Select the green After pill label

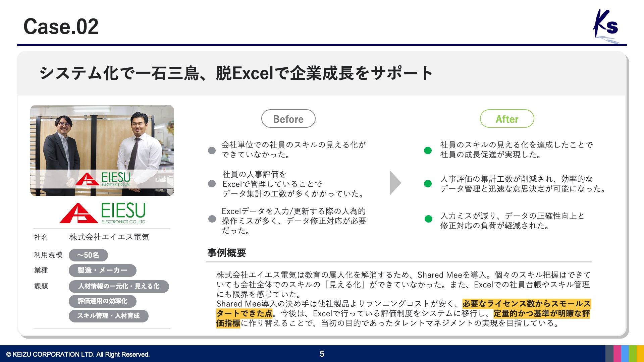click(x=507, y=119)
